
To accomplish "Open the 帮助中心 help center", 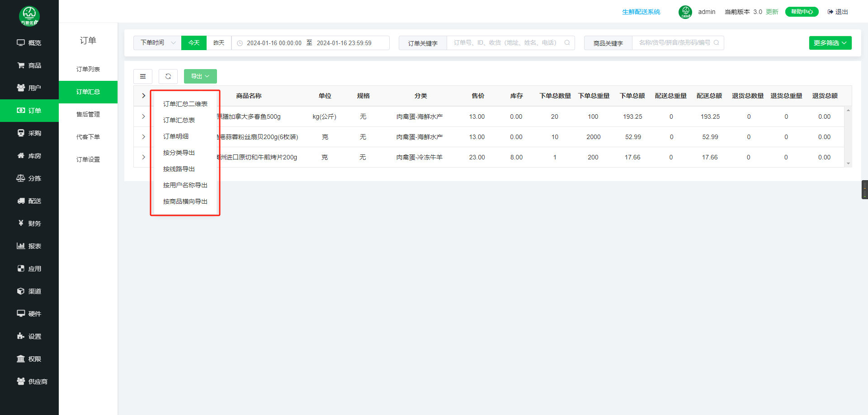I will pyautogui.click(x=802, y=12).
